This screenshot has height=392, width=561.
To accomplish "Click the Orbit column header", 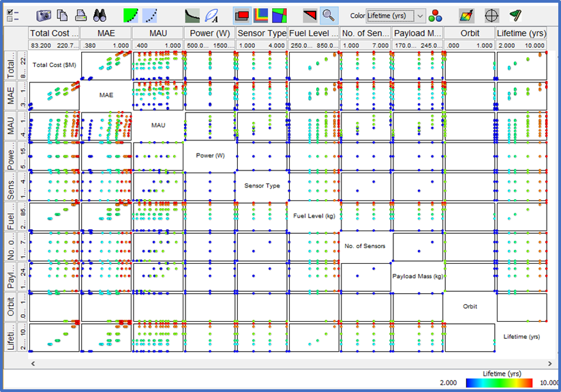I will coord(469,33).
